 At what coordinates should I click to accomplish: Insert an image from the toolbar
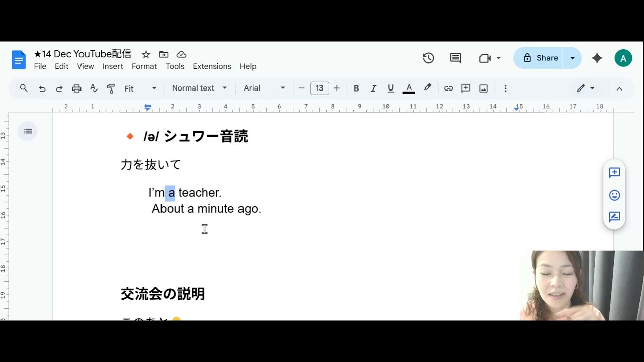point(484,88)
